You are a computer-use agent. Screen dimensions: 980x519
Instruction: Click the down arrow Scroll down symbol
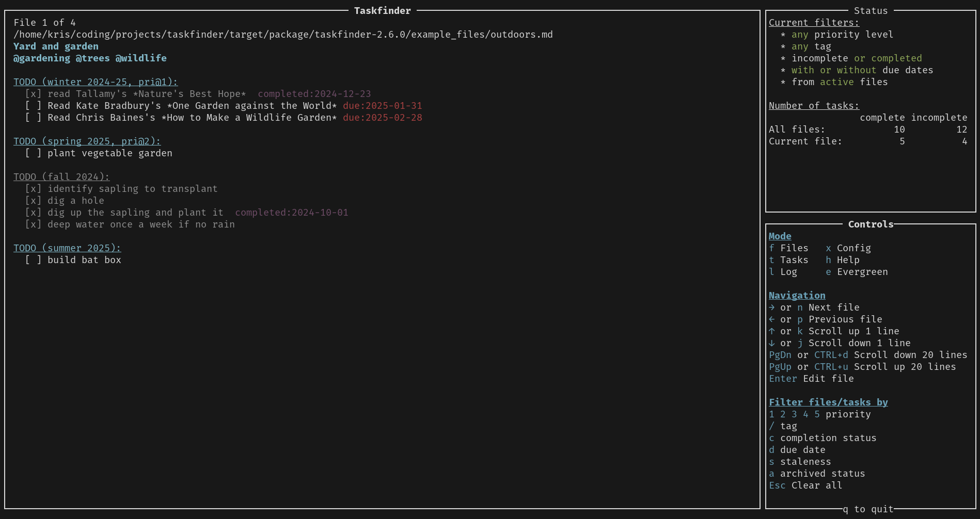[771, 343]
